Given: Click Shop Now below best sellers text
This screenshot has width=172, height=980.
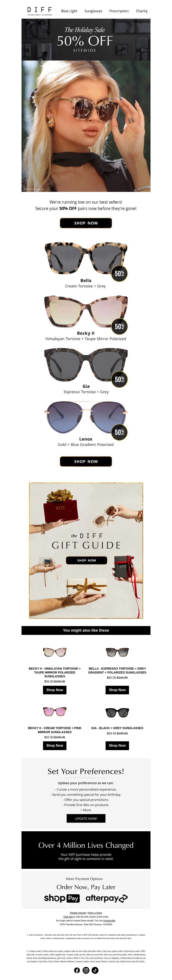Looking at the screenshot, I should pyautogui.click(x=86, y=223).
